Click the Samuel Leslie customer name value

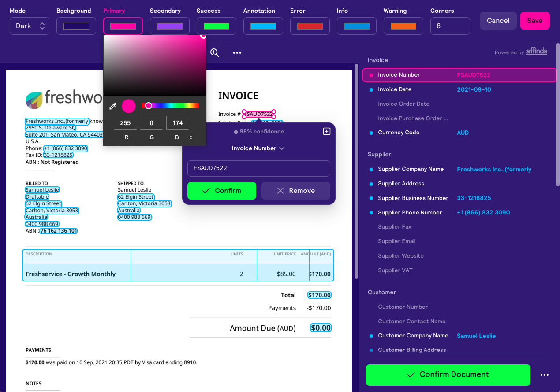click(476, 336)
